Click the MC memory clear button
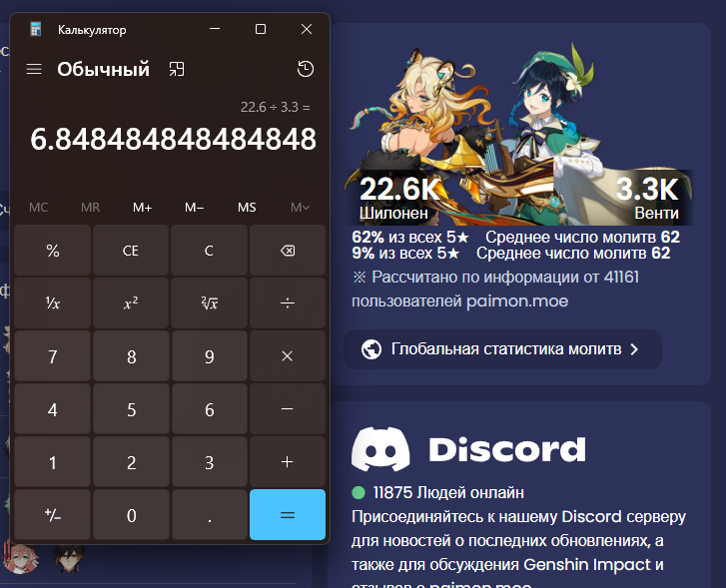This screenshot has width=726, height=588. tap(38, 208)
